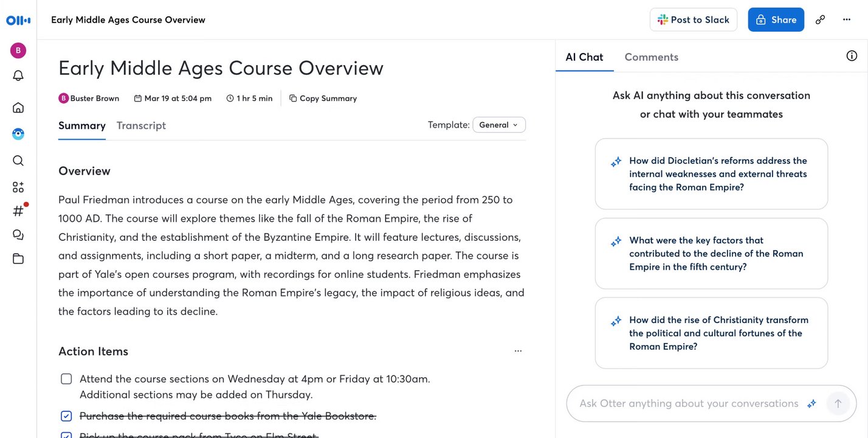Open the folders icon in sidebar

click(x=18, y=259)
